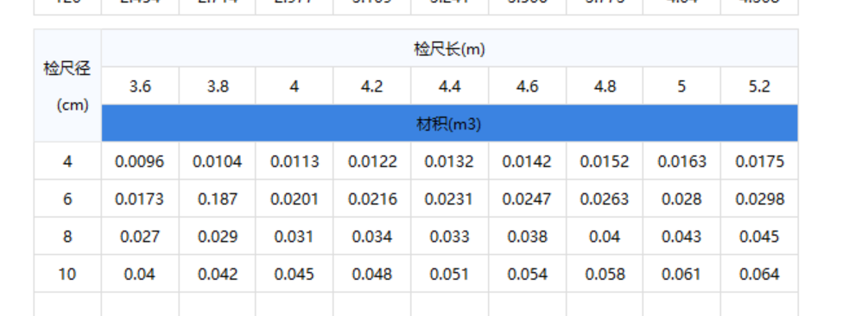
Task: Select row label 4 in diameter column
Action: point(67,161)
